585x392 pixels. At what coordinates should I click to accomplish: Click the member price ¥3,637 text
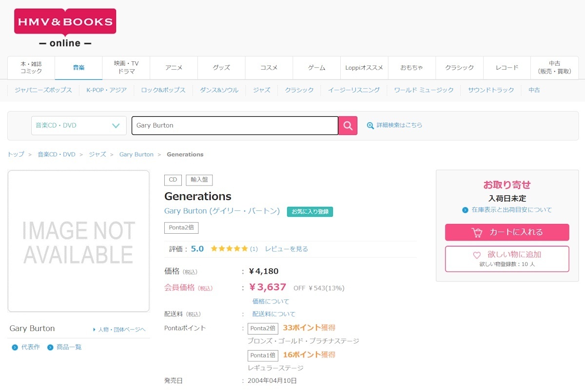pos(268,287)
